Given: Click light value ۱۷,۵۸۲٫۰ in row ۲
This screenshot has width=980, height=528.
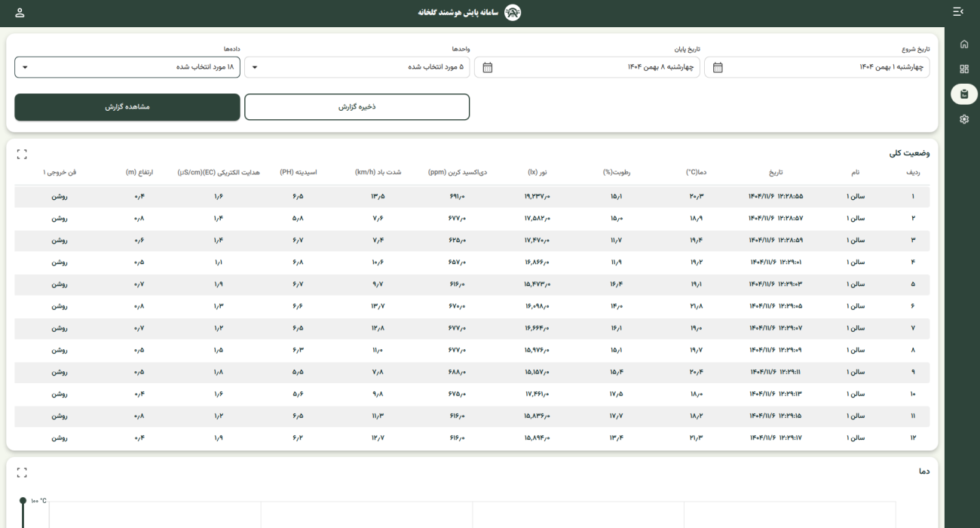Looking at the screenshot, I should point(537,218).
